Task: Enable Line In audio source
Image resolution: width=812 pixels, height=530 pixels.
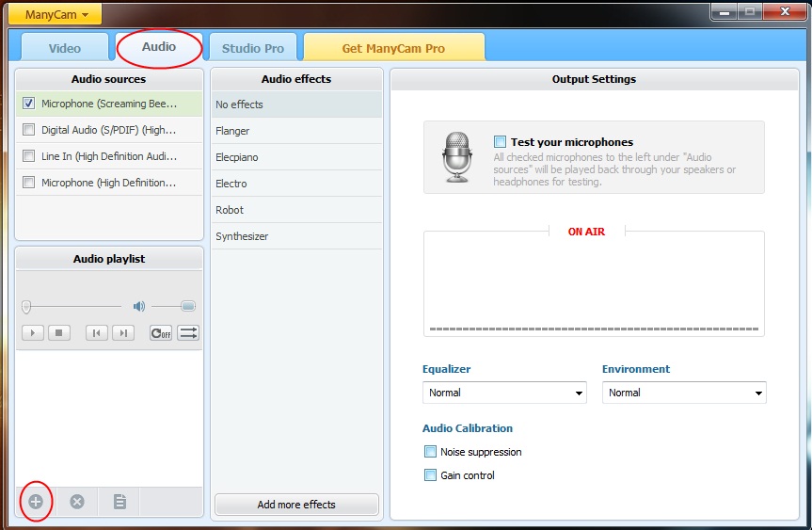Action: pyautogui.click(x=28, y=156)
